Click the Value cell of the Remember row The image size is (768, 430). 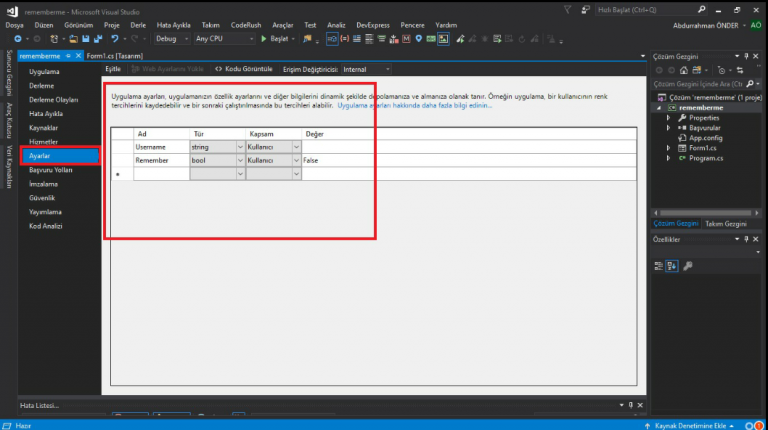(469, 160)
